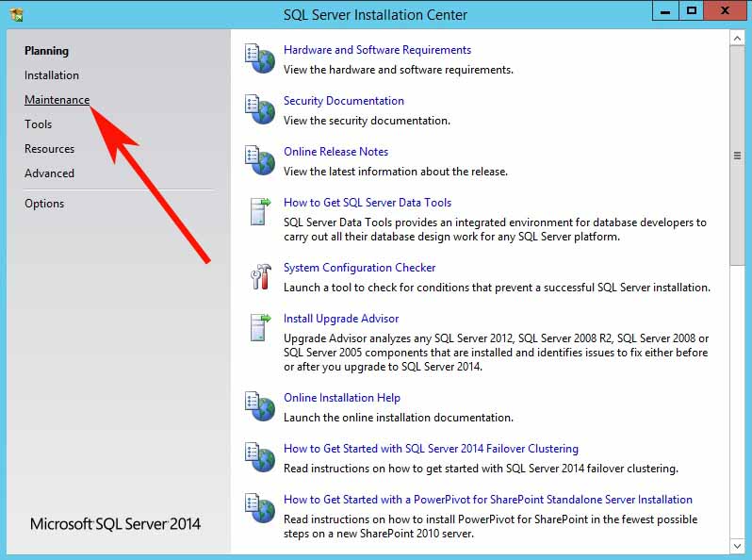
Task: Open PowerPivot for SharePoint Standalone Server link
Action: click(488, 500)
